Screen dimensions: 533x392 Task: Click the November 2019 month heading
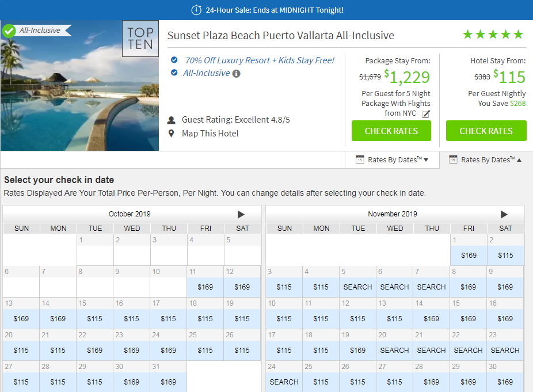point(393,214)
